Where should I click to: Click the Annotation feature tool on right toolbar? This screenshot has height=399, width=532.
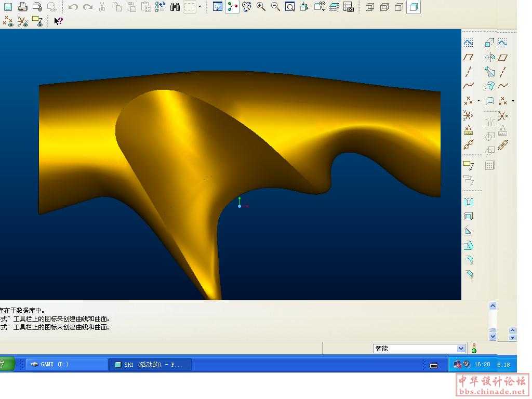click(468, 165)
